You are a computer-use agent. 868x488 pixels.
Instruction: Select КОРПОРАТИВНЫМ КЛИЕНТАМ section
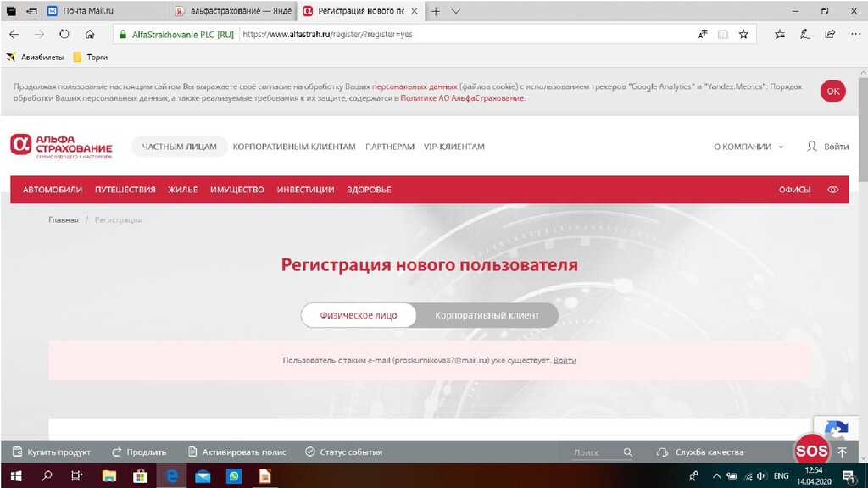click(294, 147)
